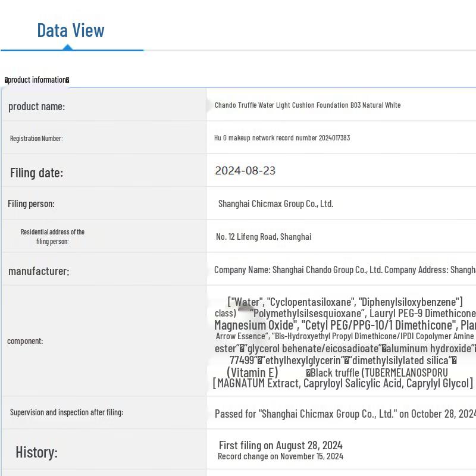Image resolution: width=476 pixels, height=476 pixels.
Task: Select the Filing date label
Action: (x=36, y=173)
